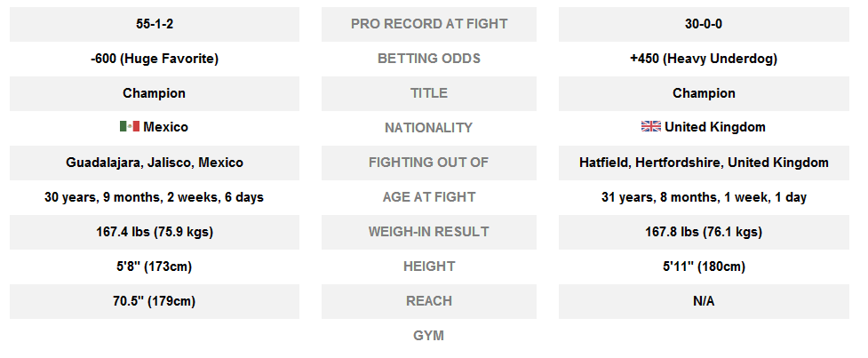Select the 30-0-0 pro record cell

pos(704,24)
